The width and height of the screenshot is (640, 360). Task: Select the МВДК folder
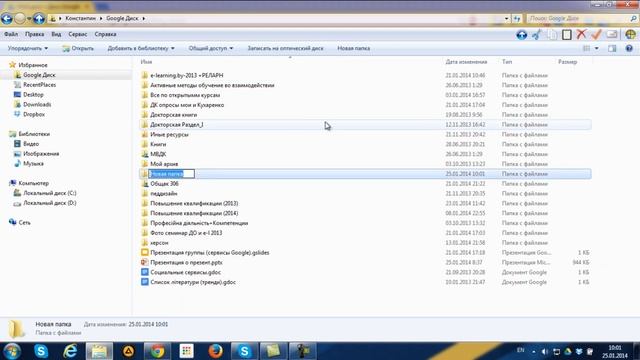click(158, 154)
